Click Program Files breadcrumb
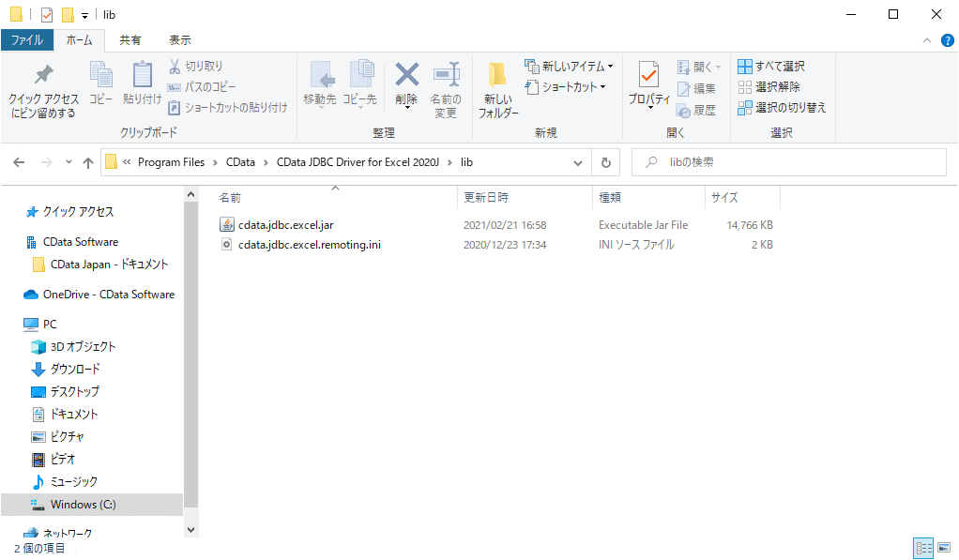The height and width of the screenshot is (560, 959). pyautogui.click(x=171, y=162)
